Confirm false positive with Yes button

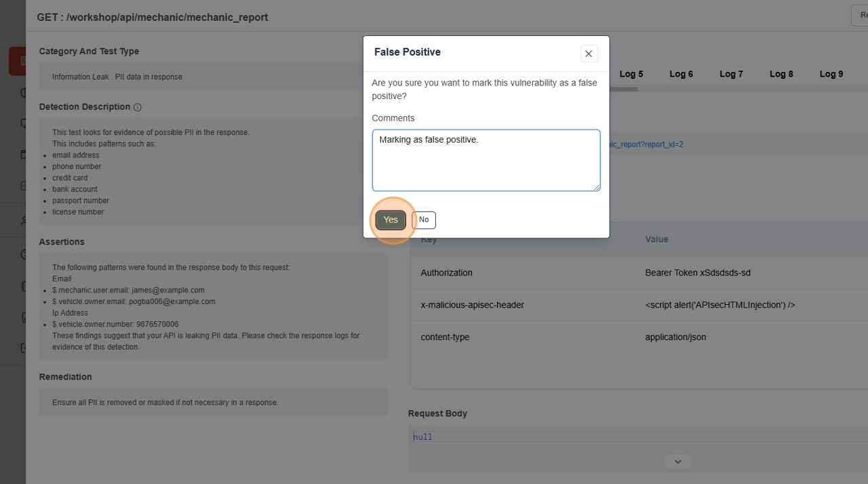[391, 220]
